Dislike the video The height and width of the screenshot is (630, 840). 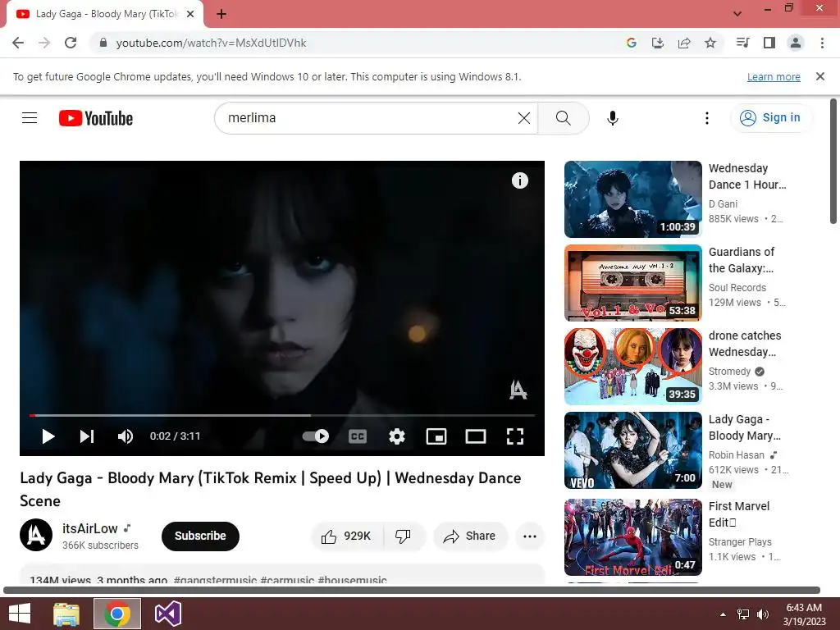(x=404, y=536)
